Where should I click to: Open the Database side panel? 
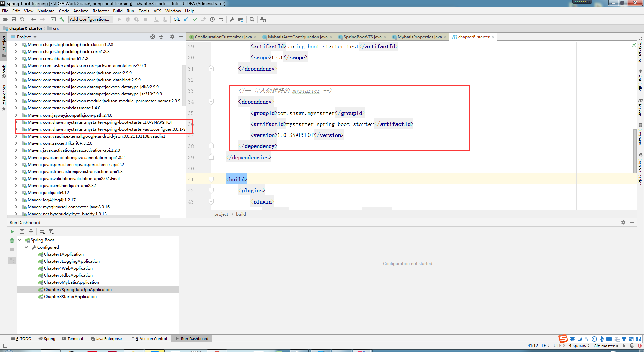click(x=640, y=134)
